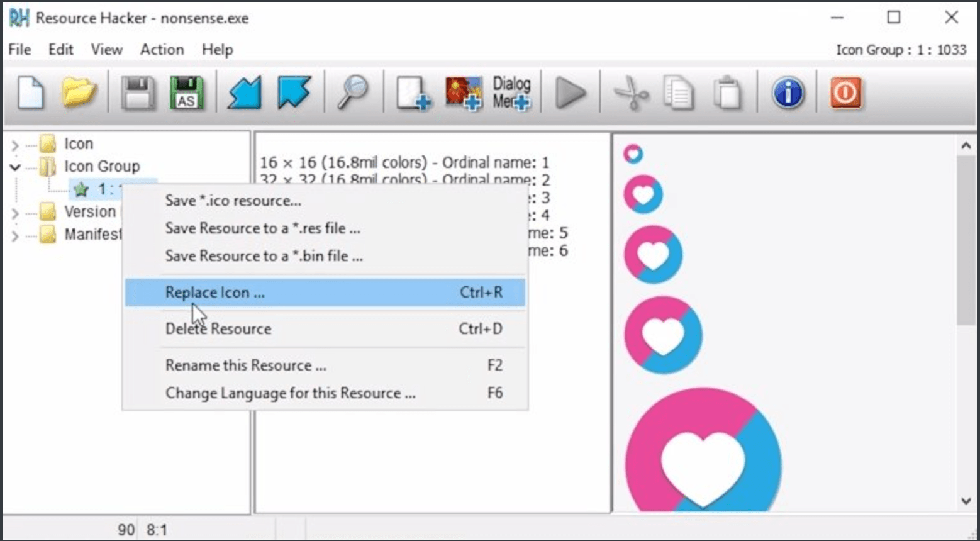Screen dimensions: 980x541
Task: Click the magnifying glass Find icon
Action: point(352,93)
